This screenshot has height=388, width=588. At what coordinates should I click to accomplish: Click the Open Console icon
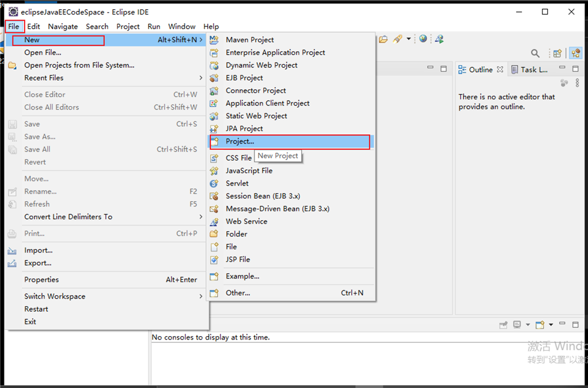click(x=540, y=325)
